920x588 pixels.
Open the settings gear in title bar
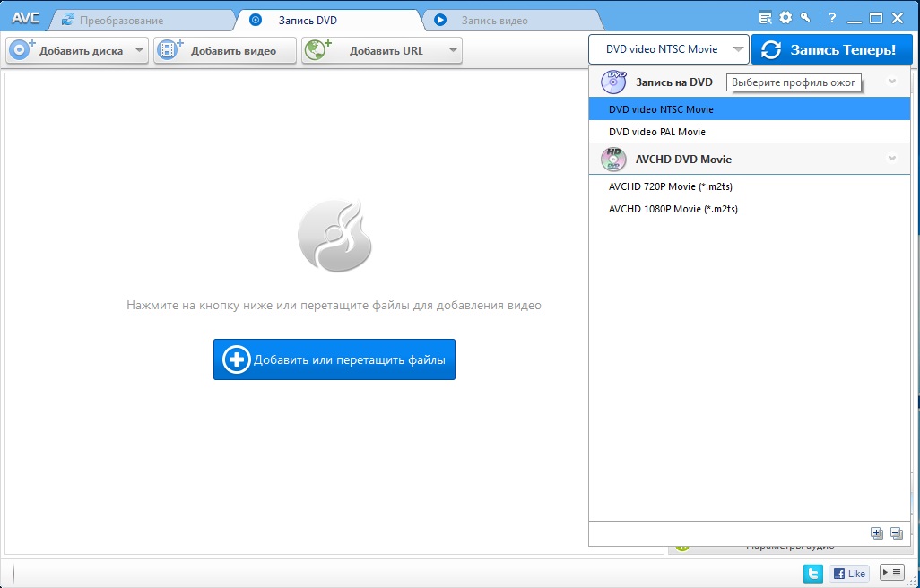[785, 17]
